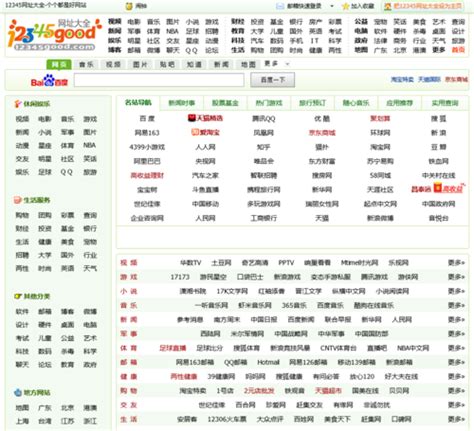This screenshot has width=474, height=431.
Task: Select the 音乐 search tab
Action: tap(86, 65)
